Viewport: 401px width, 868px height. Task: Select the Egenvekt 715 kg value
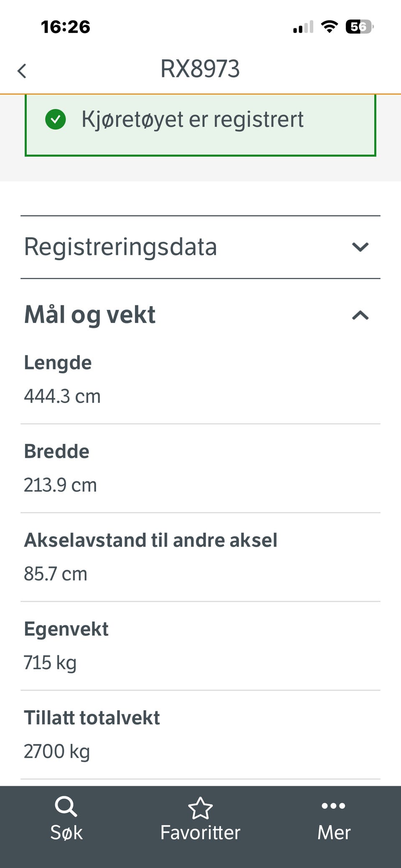pyautogui.click(x=50, y=662)
